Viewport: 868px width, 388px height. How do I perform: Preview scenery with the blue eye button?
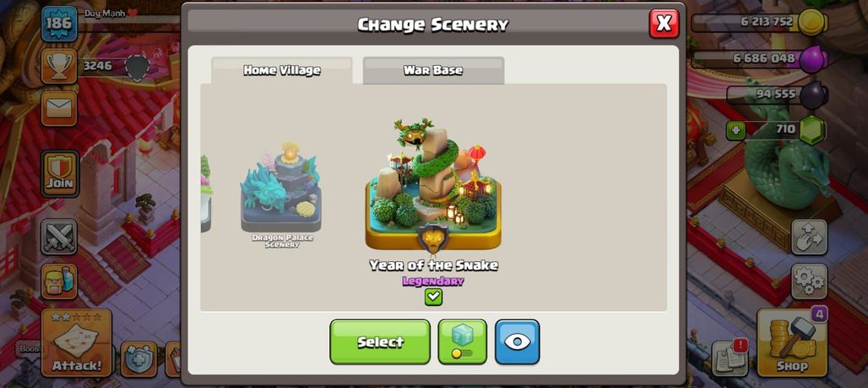click(517, 342)
